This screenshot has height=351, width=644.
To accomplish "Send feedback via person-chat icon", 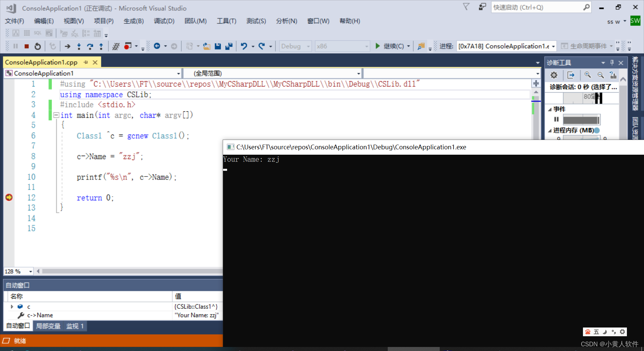I will tap(482, 7).
